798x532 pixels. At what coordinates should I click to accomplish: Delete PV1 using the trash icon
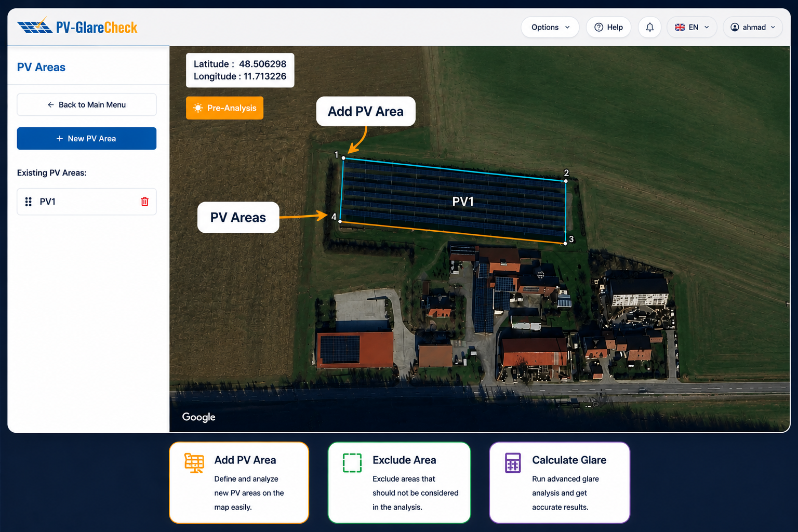point(144,202)
